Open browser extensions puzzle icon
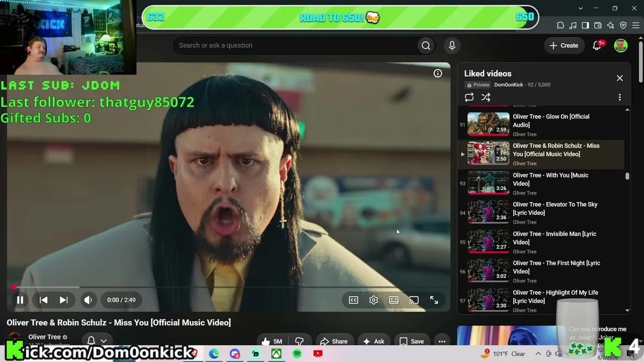The height and width of the screenshot is (362, 644). [560, 25]
